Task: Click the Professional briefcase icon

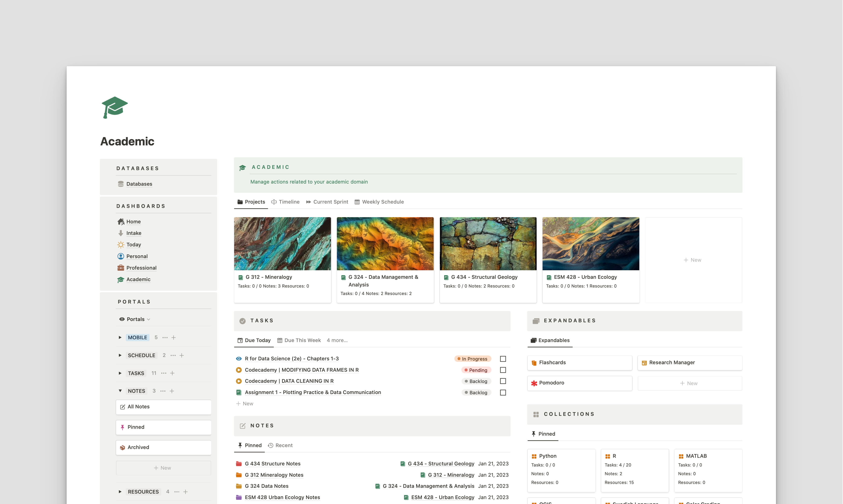Action: pos(121,268)
